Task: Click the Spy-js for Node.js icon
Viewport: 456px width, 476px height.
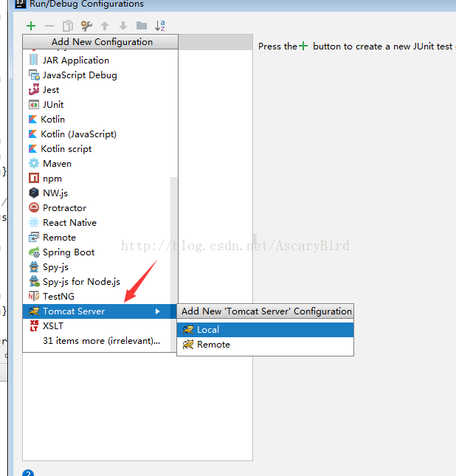Action: point(34,281)
